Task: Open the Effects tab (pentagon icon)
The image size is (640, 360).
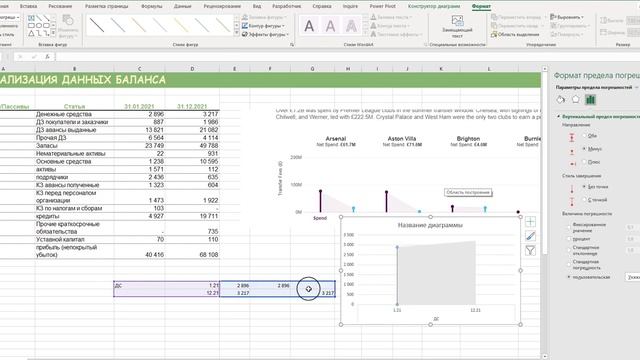Action: coord(576,100)
